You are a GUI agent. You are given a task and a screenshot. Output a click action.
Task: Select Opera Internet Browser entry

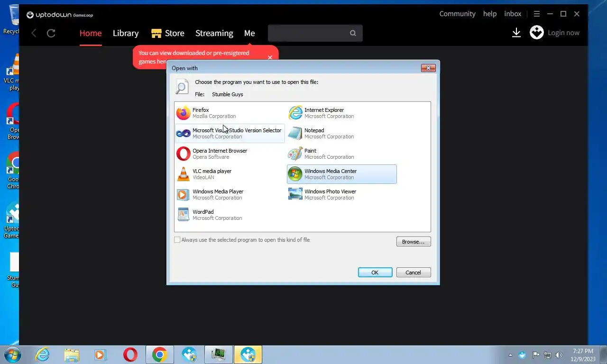tap(230, 154)
